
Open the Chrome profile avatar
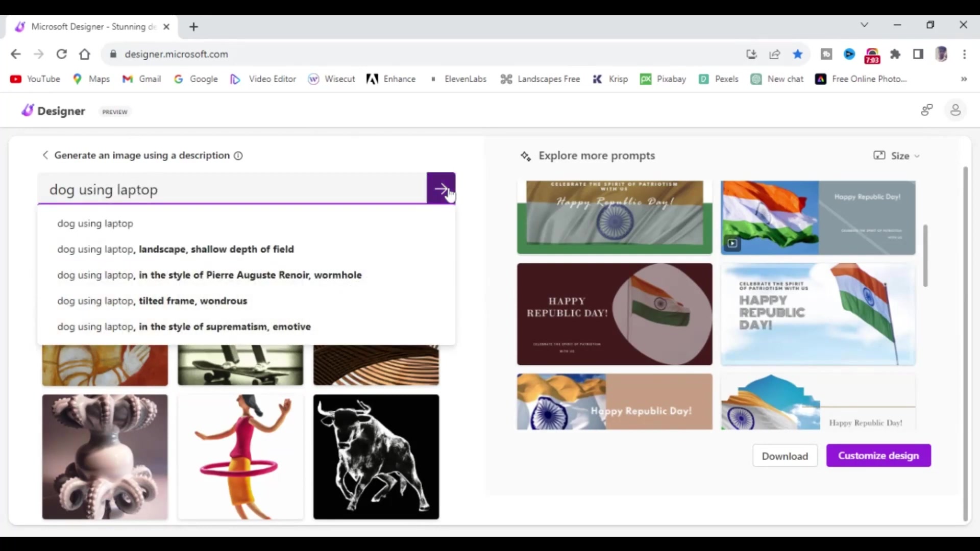942,54
